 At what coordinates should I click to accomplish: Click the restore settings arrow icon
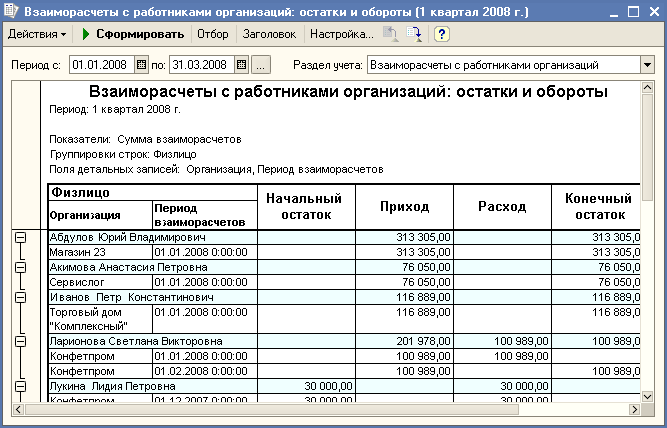pos(416,34)
